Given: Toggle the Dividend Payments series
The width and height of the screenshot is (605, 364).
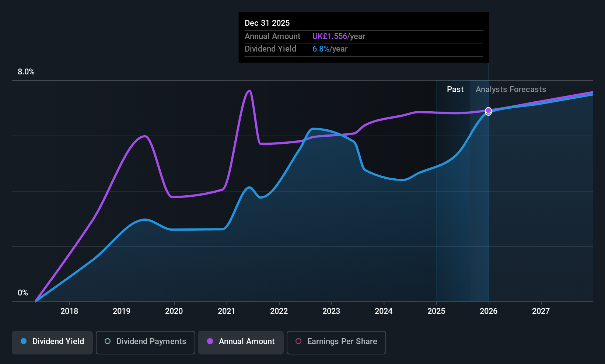Looking at the screenshot, I should point(146,343).
